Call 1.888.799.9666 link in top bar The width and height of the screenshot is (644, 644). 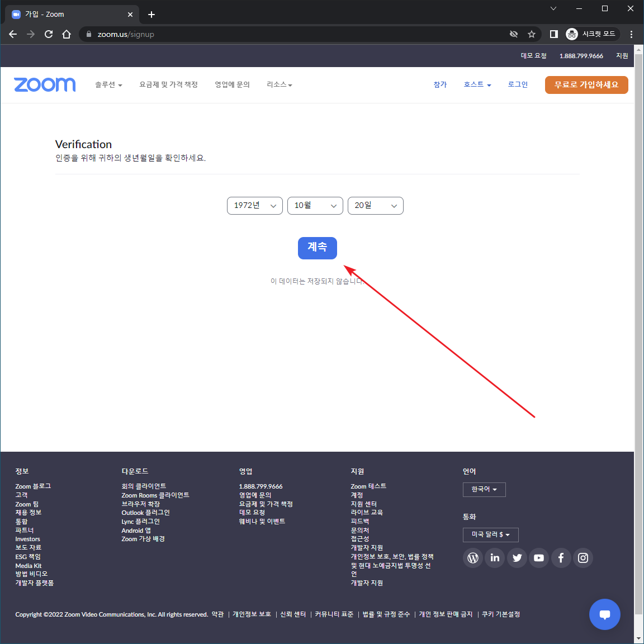coord(581,56)
